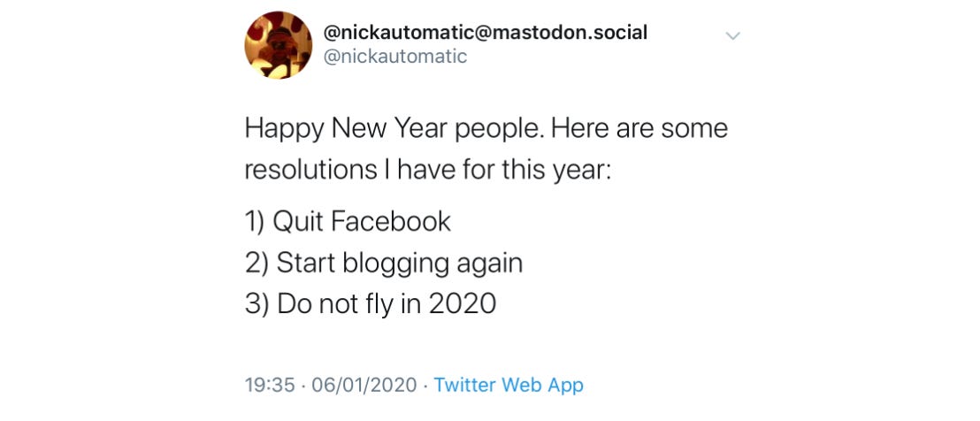
Task: Click the grey @nickautomatic handle
Action: 395,57
